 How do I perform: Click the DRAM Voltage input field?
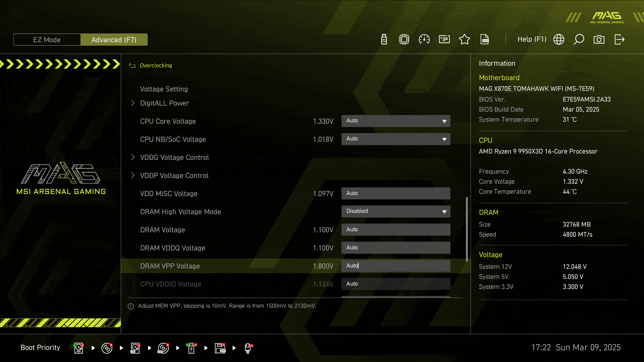point(396,230)
